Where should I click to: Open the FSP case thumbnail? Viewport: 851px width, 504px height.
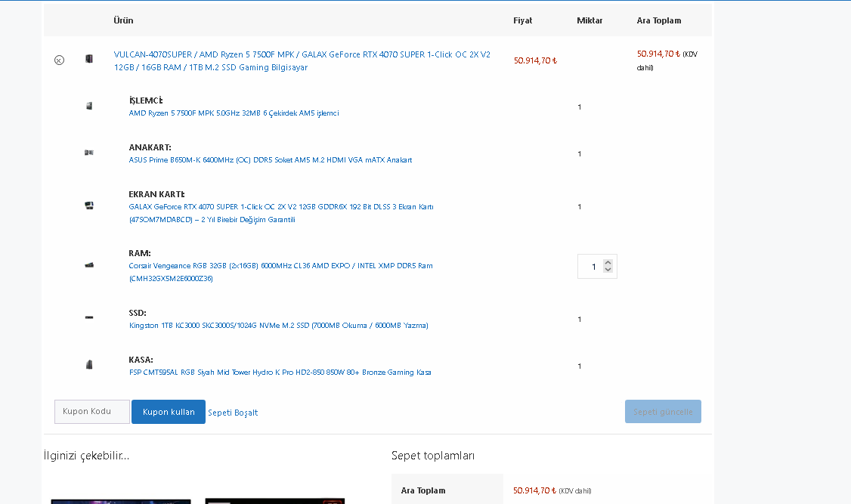pos(89,364)
